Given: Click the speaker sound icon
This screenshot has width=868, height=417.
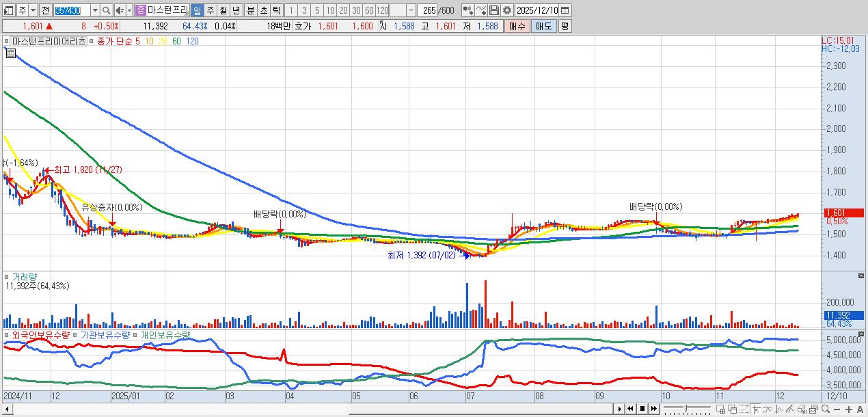Looking at the screenshot, I should tap(119, 10).
